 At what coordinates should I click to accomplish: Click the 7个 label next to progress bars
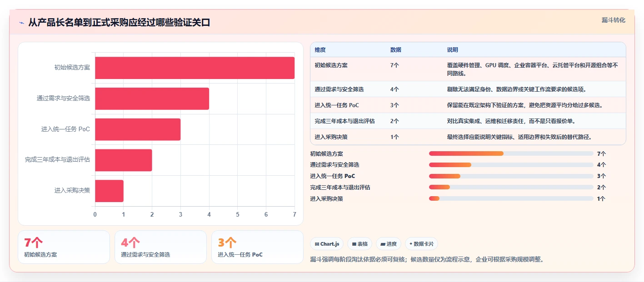click(601, 154)
